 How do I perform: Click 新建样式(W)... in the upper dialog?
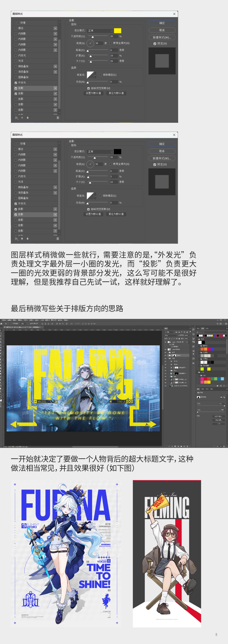[162, 38]
